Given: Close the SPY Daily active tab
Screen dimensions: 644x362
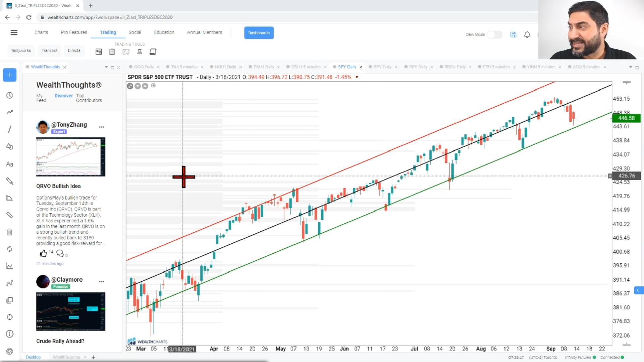Looking at the screenshot, I should pyautogui.click(x=361, y=67).
